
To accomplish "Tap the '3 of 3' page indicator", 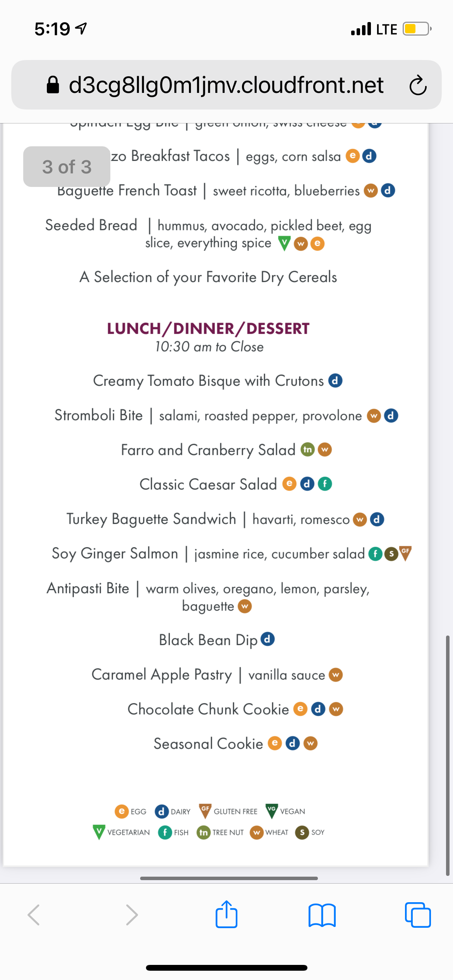I will 67,167.
